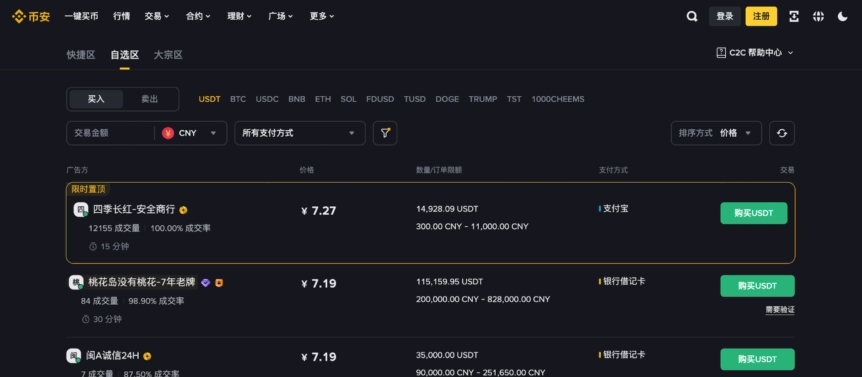Click the 14,928.09 USDT quantity

pyautogui.click(x=447, y=209)
